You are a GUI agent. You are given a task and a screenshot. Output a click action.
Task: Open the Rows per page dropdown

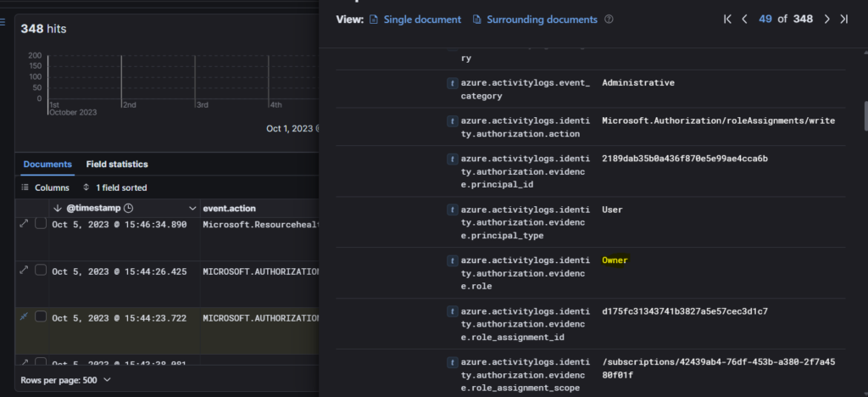(65, 380)
